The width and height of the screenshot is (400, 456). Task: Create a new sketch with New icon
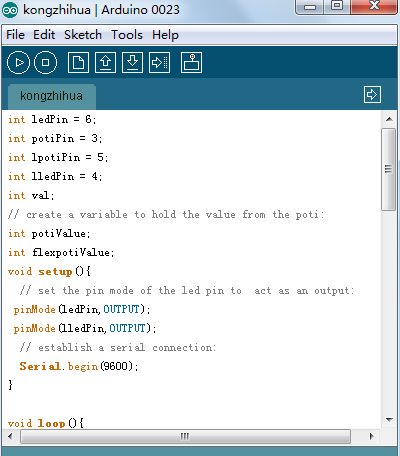78,62
